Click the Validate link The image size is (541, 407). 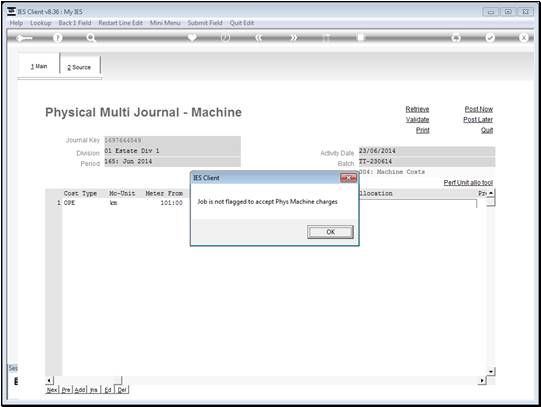point(417,120)
